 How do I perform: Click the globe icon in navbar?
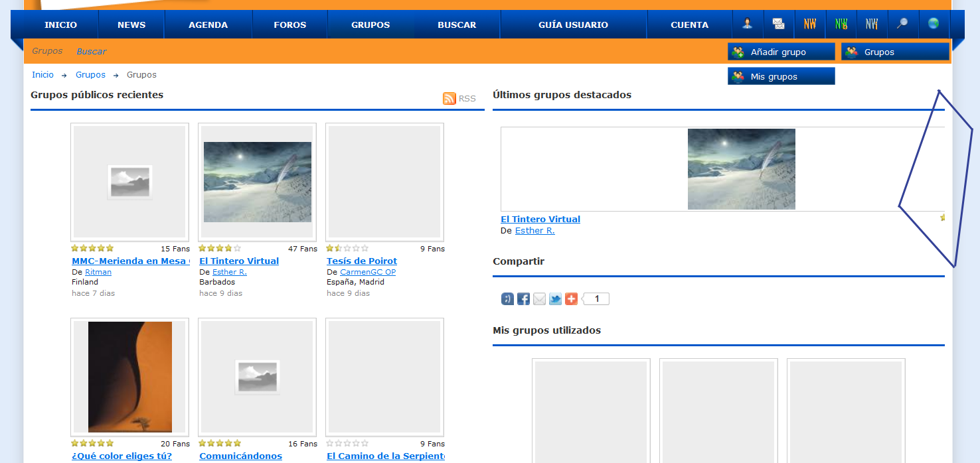click(x=934, y=24)
